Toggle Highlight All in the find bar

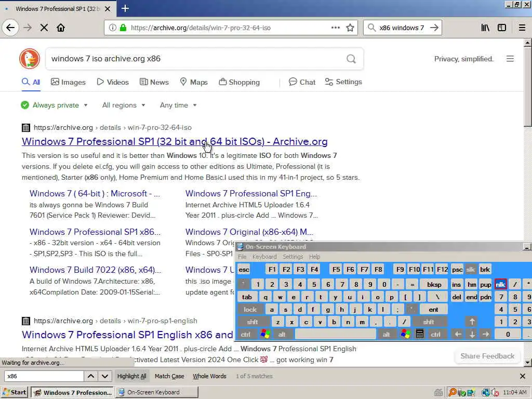[131, 376]
